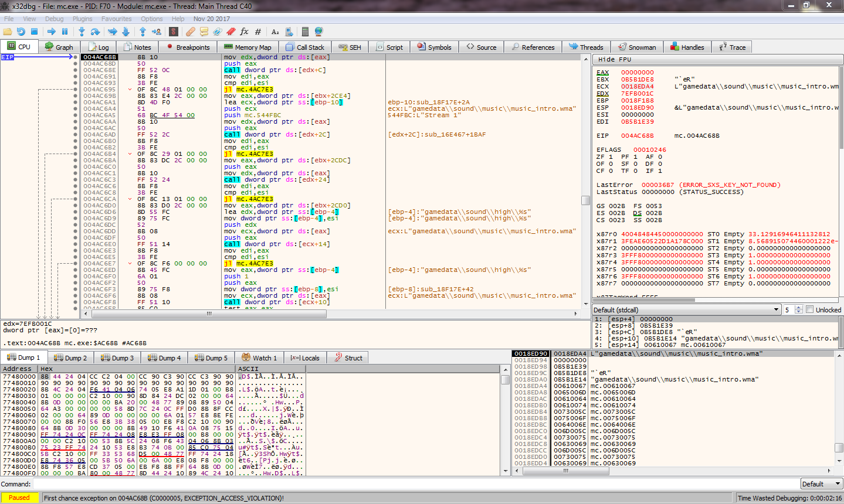Click the Run arrow icon

[51, 32]
